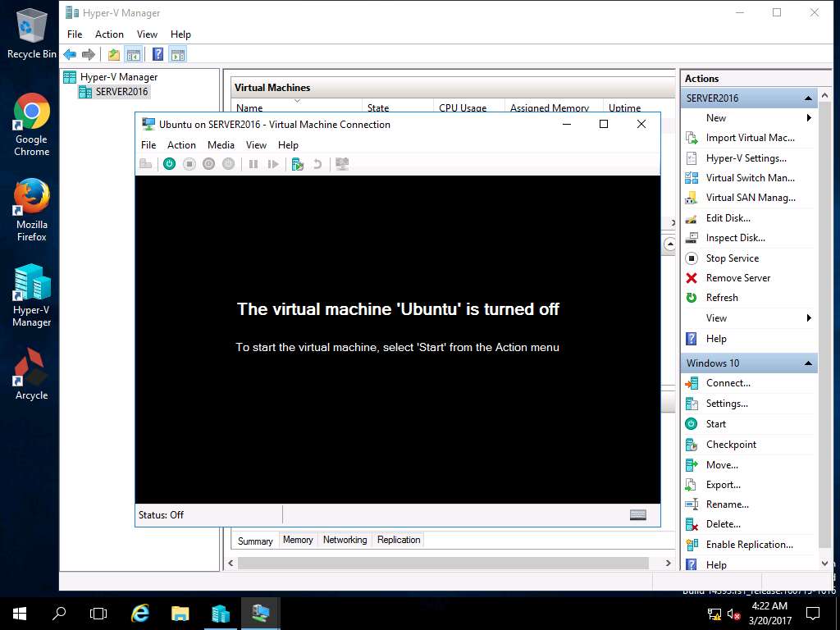Open File Explorer from the taskbar
This screenshot has height=630, width=840.
coord(180,614)
